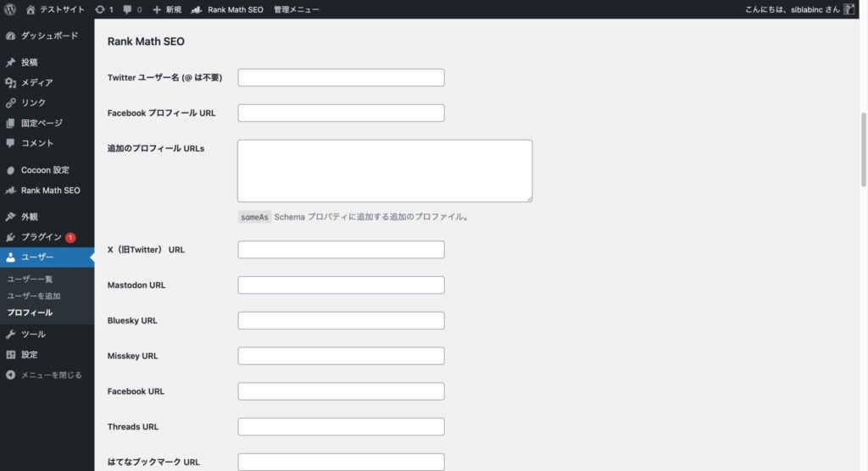Click the user avatar in the top right
The image size is (868, 471).
849,9
